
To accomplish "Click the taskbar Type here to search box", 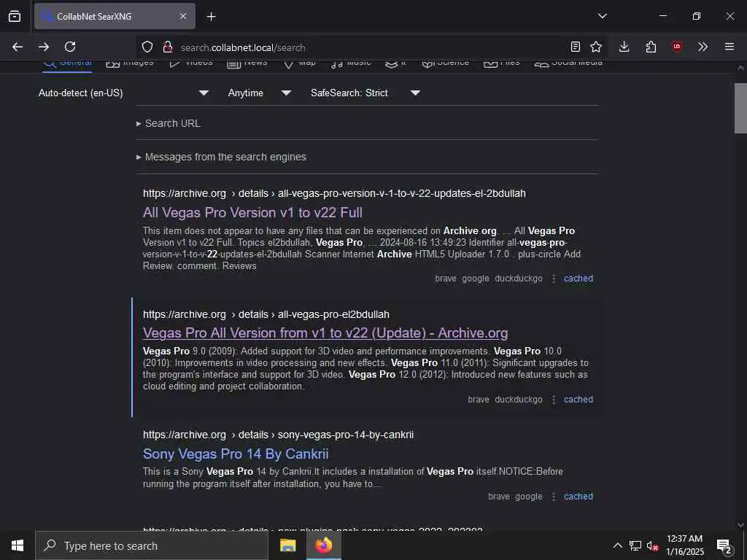I will (152, 545).
